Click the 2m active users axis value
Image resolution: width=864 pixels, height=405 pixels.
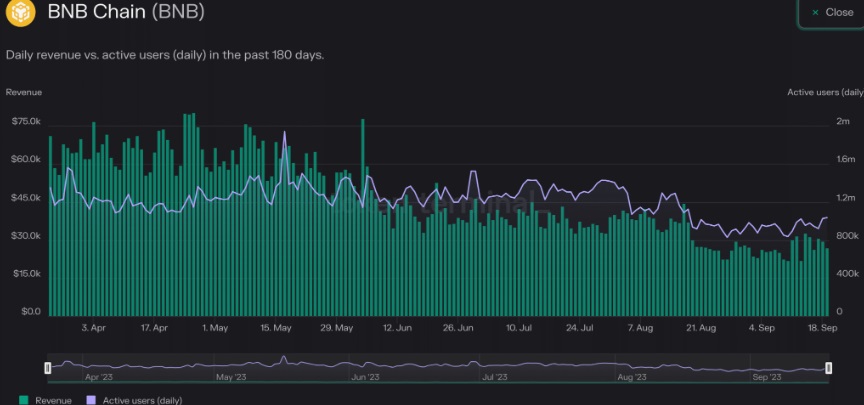(x=843, y=121)
